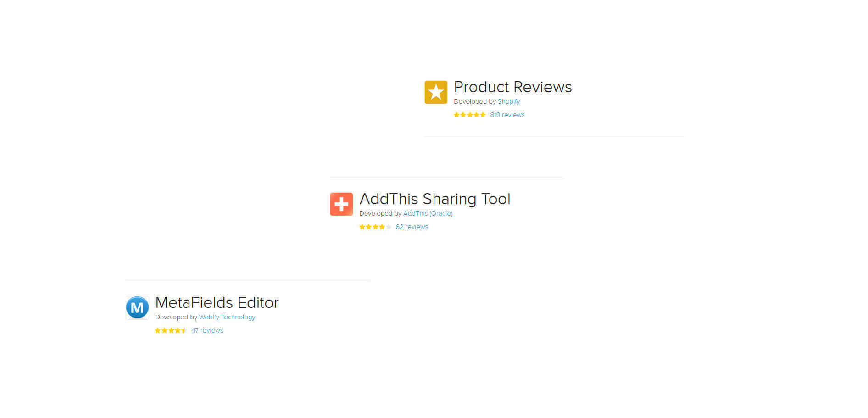Click the yellow app icon beside Product Reviews
Viewport: 868px width, 418px height.
click(435, 92)
